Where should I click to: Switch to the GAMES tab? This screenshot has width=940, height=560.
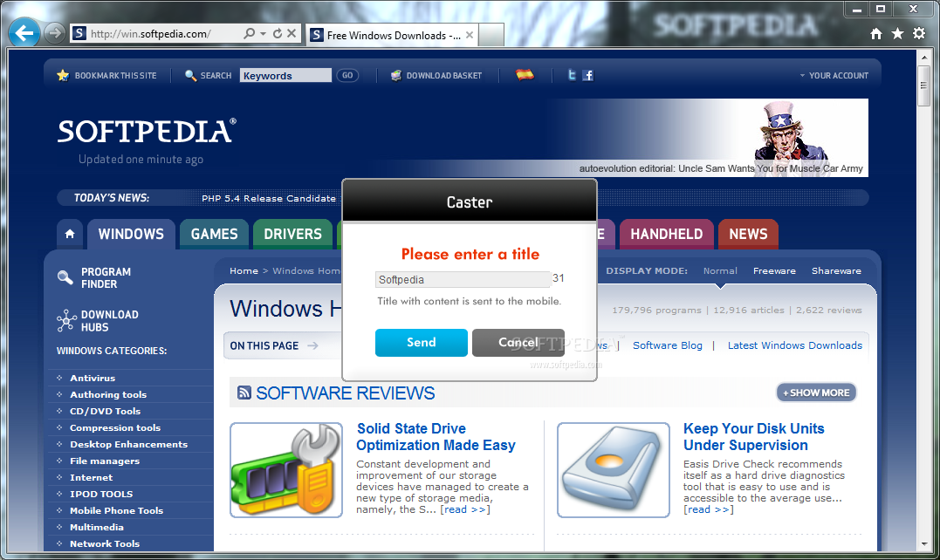pos(214,234)
